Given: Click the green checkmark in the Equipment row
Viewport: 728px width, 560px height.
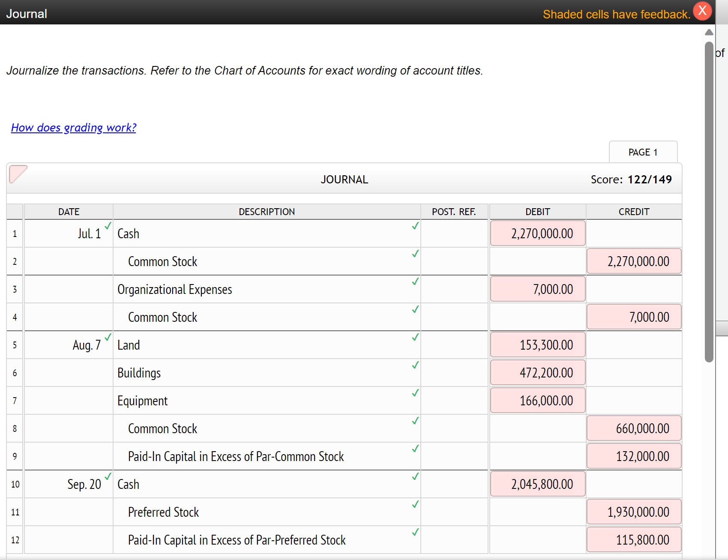Looking at the screenshot, I should pos(415,392).
